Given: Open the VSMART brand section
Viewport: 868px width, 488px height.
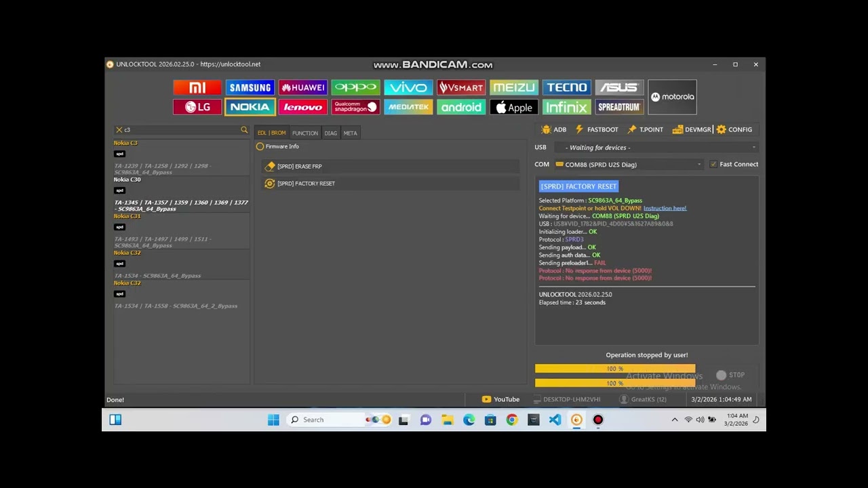Looking at the screenshot, I should click(461, 87).
